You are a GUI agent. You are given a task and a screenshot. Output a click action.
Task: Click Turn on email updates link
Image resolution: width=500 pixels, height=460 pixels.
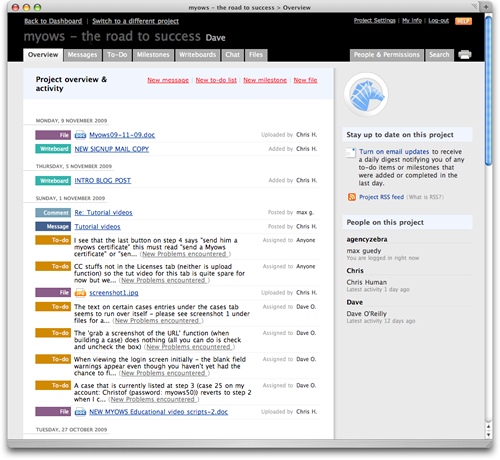pos(394,152)
